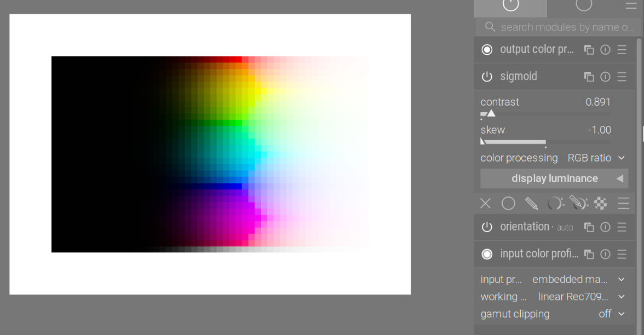Set sigmoid blending mask to off
This screenshot has width=644, height=335.
[x=485, y=203]
